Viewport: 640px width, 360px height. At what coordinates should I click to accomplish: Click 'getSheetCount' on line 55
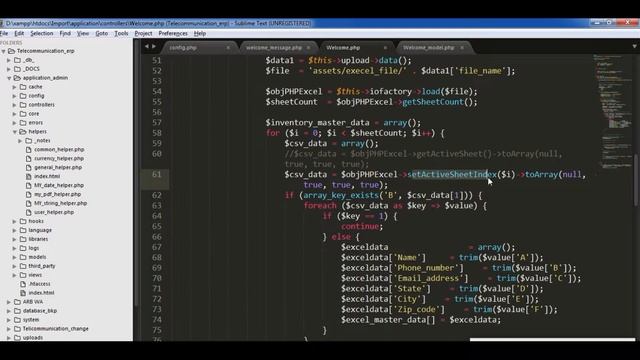point(433,102)
